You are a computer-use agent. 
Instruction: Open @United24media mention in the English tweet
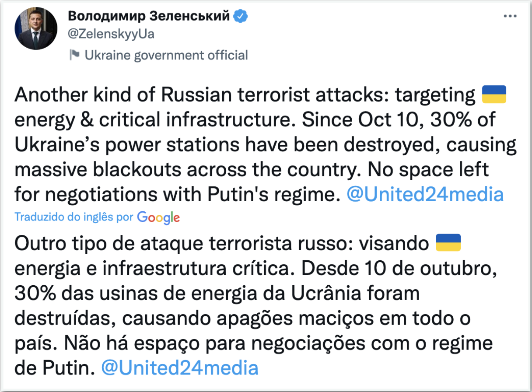[425, 195]
